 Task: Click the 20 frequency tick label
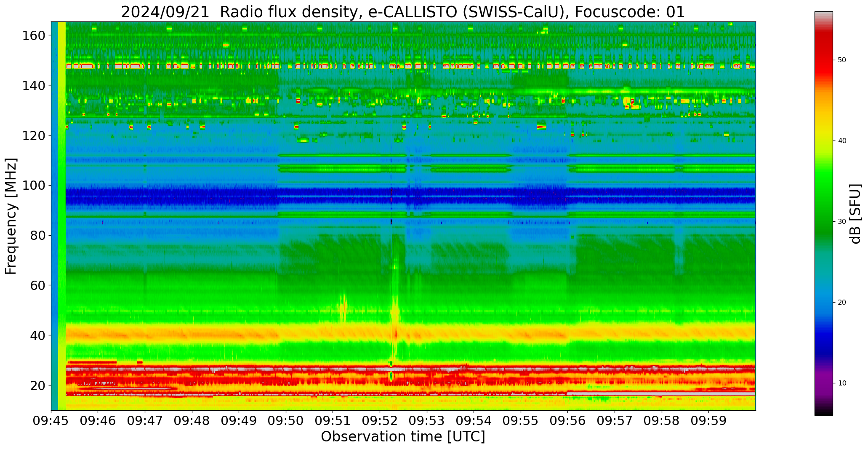[37, 385]
